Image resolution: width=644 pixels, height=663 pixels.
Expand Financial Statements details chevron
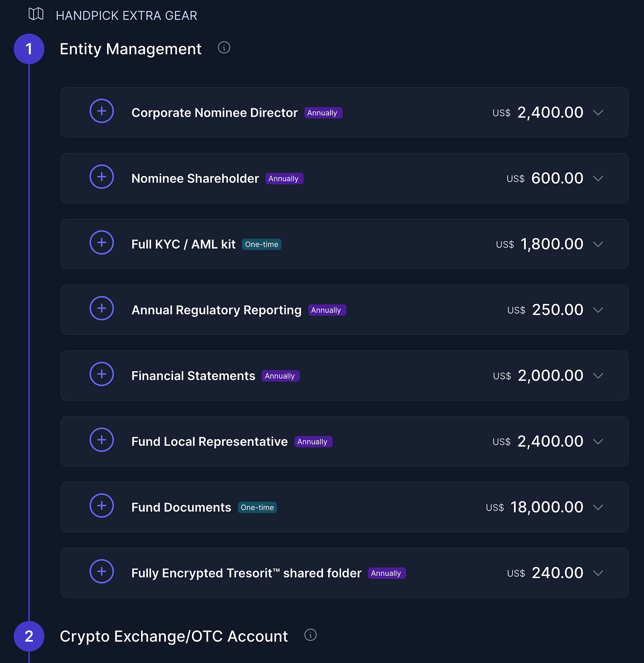tap(598, 376)
